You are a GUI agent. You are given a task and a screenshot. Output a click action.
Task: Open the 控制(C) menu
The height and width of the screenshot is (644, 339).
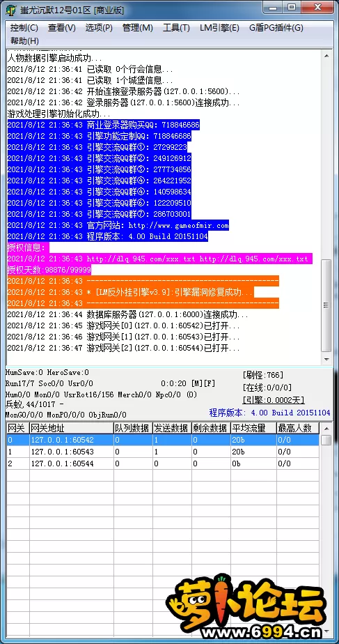24,28
